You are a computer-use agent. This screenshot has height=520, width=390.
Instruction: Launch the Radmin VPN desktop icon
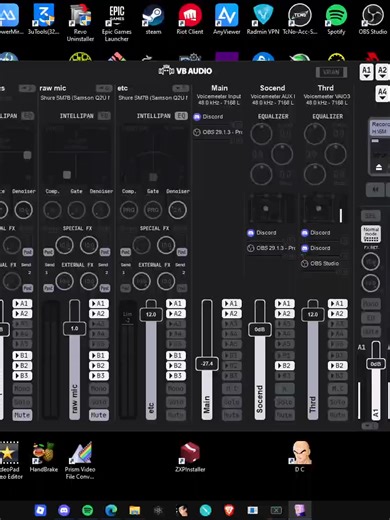click(263, 19)
